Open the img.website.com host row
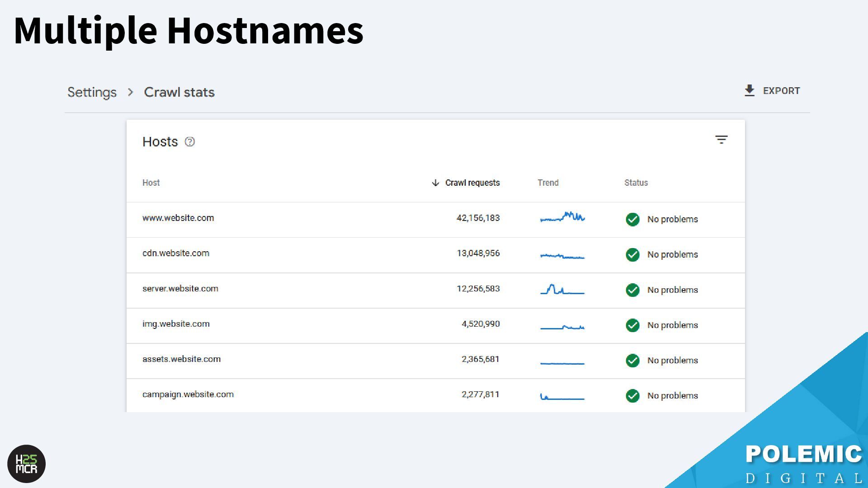This screenshot has width=868, height=488. (x=176, y=324)
